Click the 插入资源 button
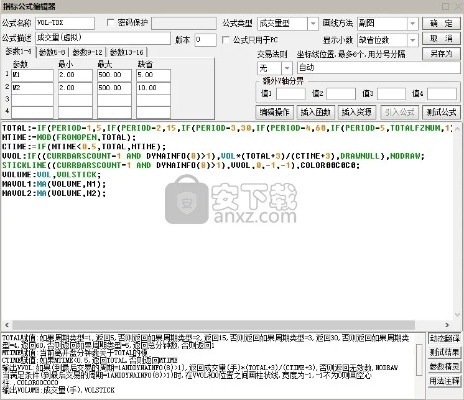464x400 pixels. pyautogui.click(x=357, y=112)
